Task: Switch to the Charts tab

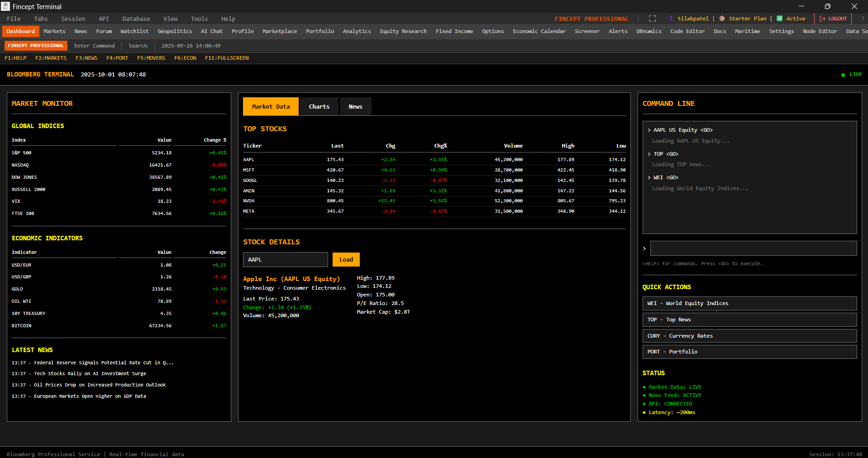Action: [x=319, y=106]
